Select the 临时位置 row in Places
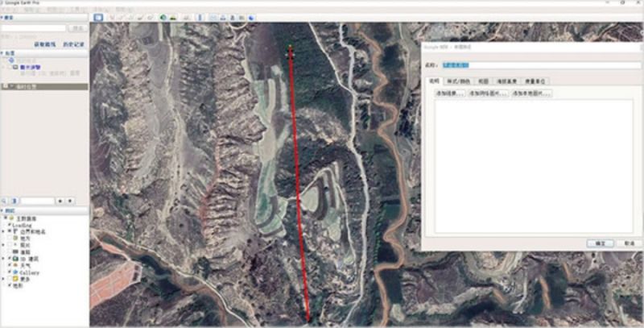644x328 pixels. tap(44, 87)
